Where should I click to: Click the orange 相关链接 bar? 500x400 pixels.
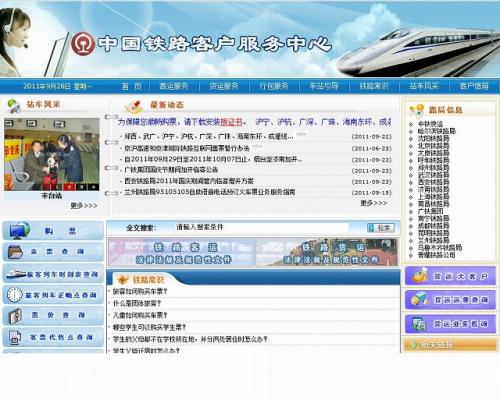[x=451, y=345]
